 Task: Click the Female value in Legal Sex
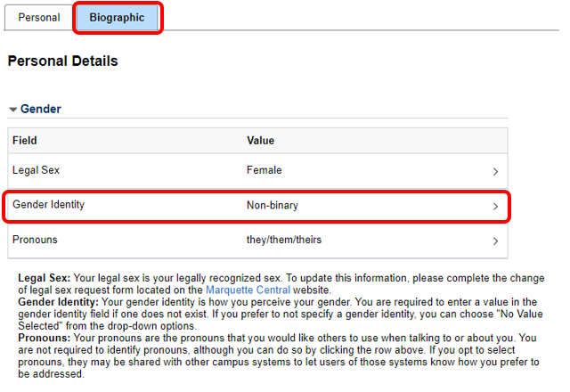point(265,170)
